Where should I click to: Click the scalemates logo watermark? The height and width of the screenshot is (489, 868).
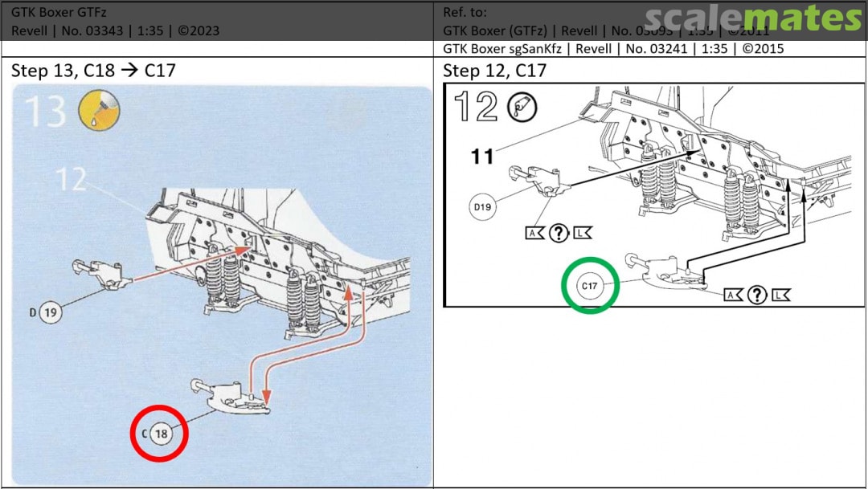click(x=753, y=18)
